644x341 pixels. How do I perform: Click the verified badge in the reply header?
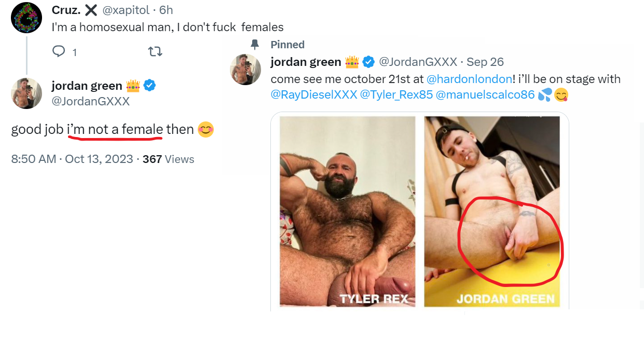click(149, 86)
